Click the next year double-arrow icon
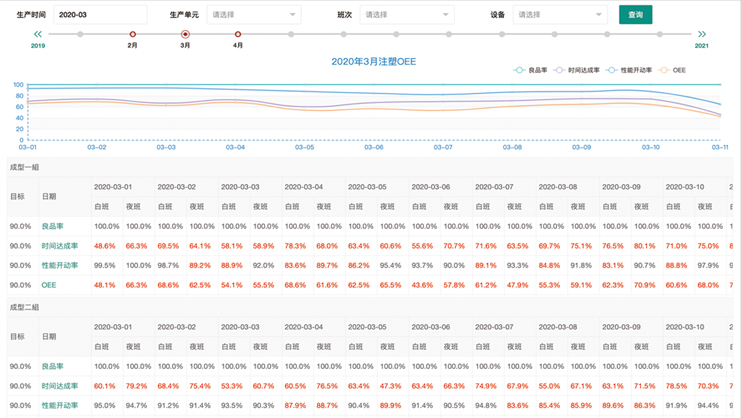The height and width of the screenshot is (418, 741). 702,34
